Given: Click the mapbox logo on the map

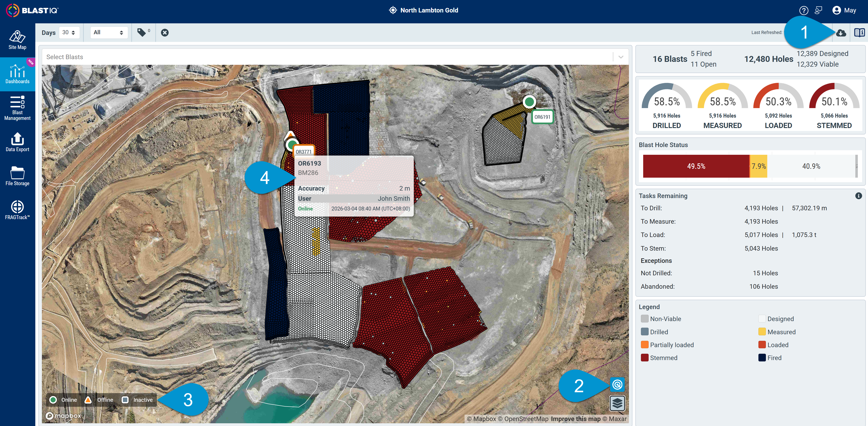Looking at the screenshot, I should coord(63,416).
